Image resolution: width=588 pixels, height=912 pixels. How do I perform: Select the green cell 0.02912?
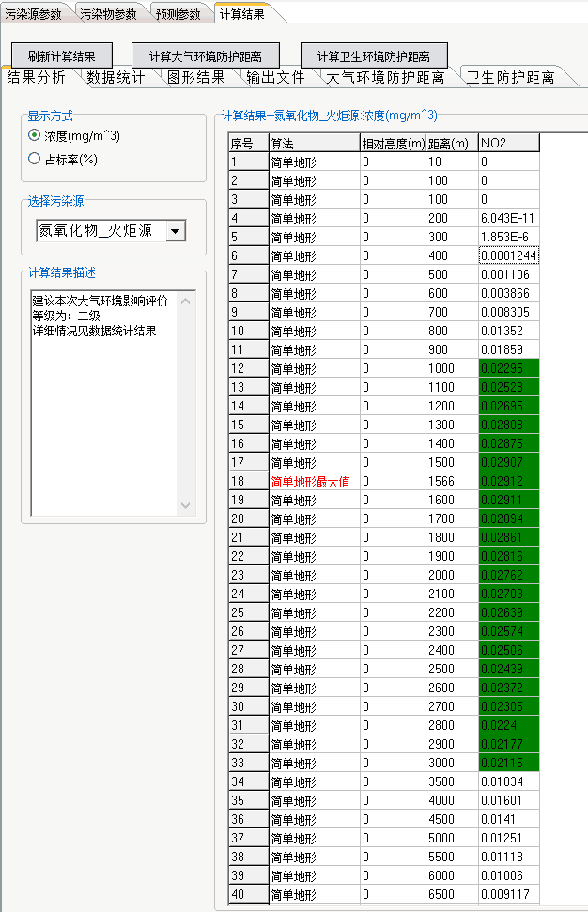(x=509, y=481)
